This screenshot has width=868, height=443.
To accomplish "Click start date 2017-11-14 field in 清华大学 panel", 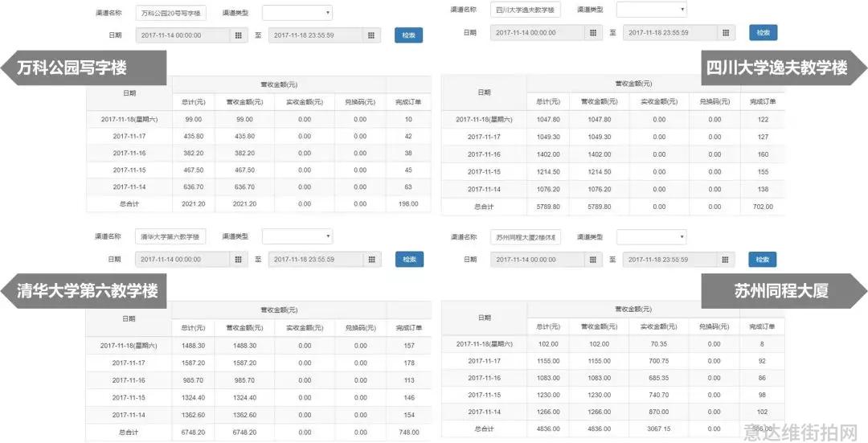I will pyautogui.click(x=183, y=259).
